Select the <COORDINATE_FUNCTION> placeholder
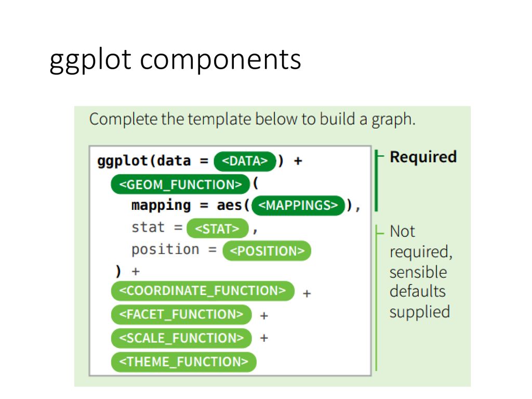532x399 pixels. coord(202,291)
